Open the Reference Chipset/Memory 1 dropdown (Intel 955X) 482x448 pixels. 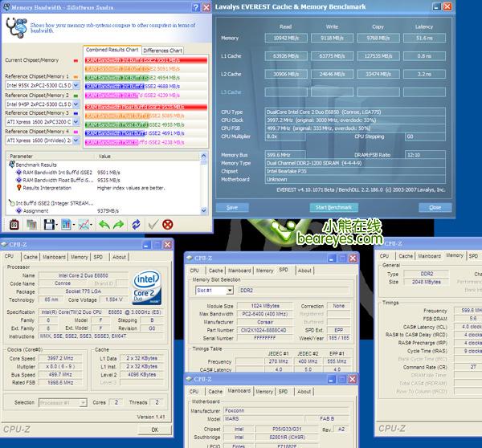pyautogui.click(x=76, y=85)
